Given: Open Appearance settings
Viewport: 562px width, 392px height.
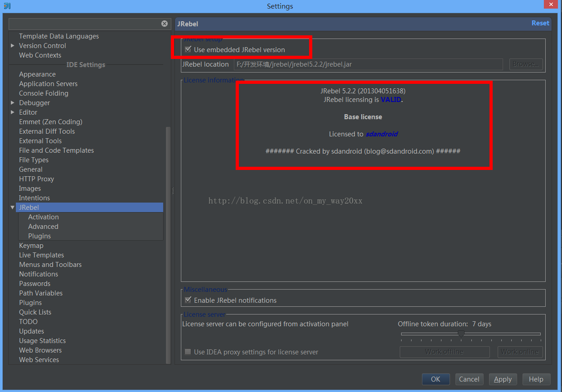Looking at the screenshot, I should [x=37, y=74].
